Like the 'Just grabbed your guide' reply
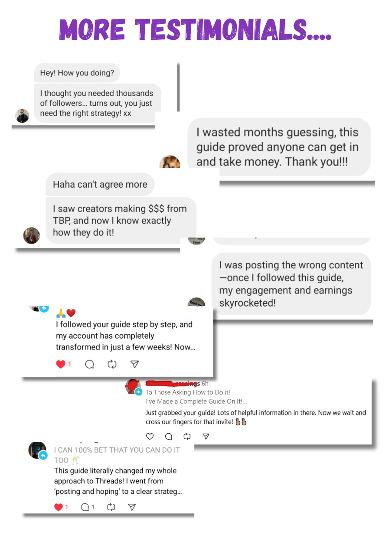 pyautogui.click(x=150, y=437)
